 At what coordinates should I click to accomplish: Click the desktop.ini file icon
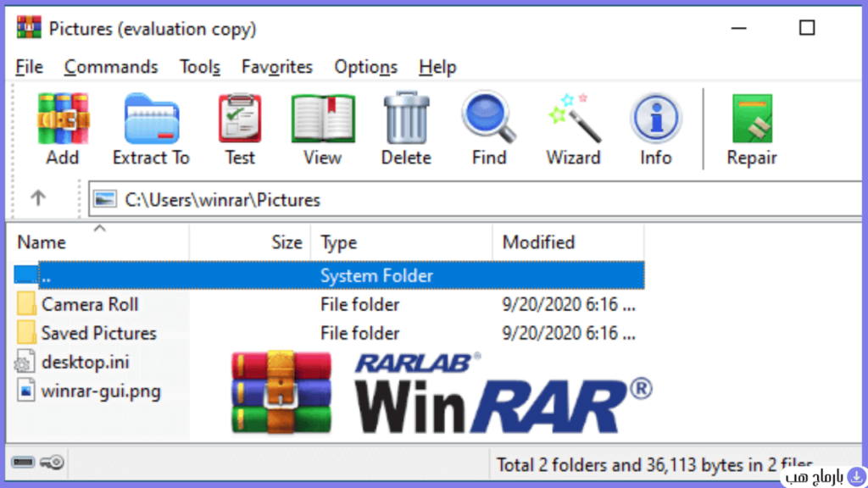(x=25, y=362)
